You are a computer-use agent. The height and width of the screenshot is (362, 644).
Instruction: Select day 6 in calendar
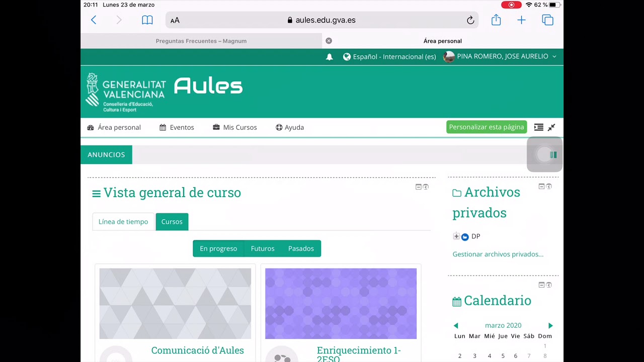coord(516,356)
